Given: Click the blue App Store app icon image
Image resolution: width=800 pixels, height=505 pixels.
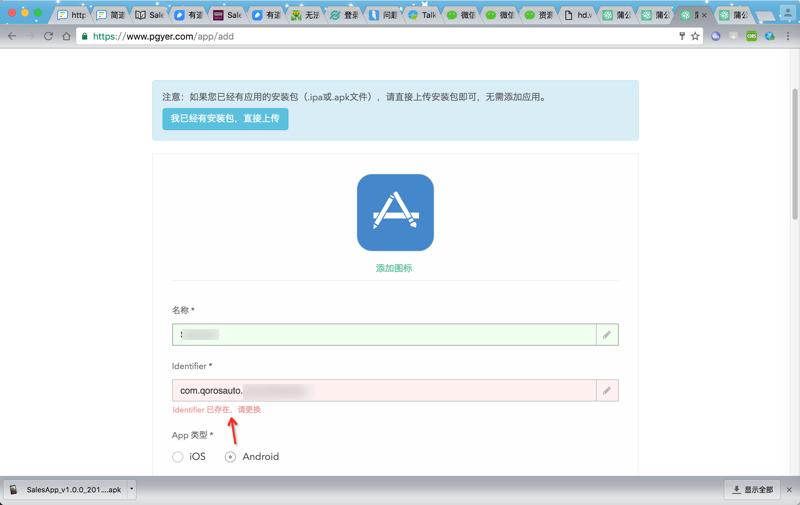Looking at the screenshot, I should (x=395, y=213).
